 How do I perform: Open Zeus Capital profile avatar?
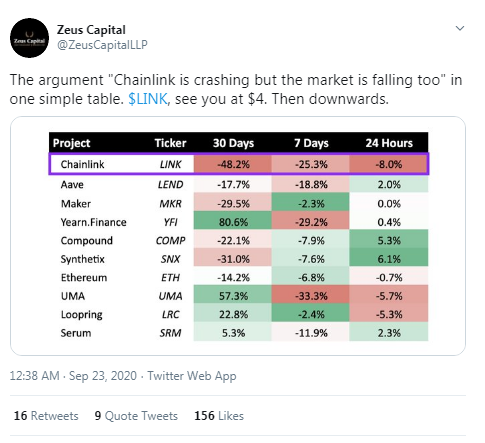[30, 38]
